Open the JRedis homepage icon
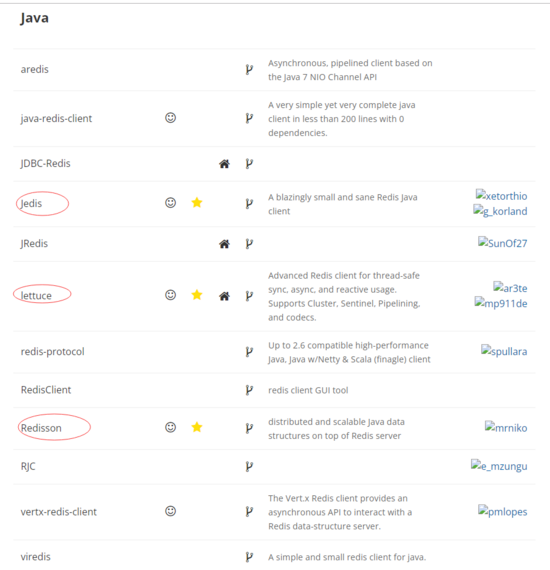Image resolution: width=550 pixels, height=570 pixels. point(224,244)
